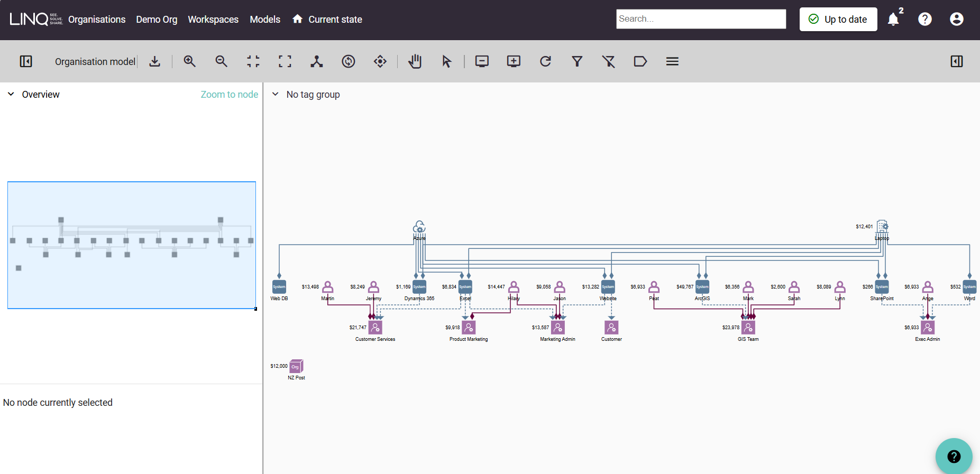Clear filters with crossed funnel icon
980x474 pixels.
tap(609, 61)
